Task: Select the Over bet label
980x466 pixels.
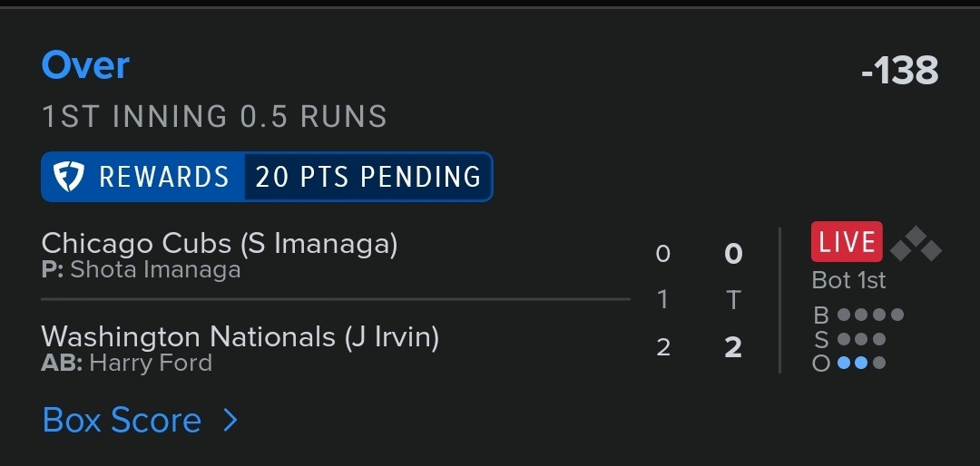Action: (85, 65)
